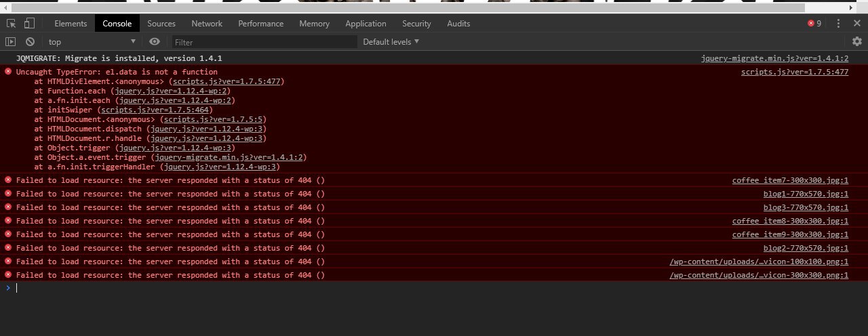This screenshot has height=336, width=868.
Task: Open jquery.js link in HTMLDocument.dispatch line
Action: [206, 129]
